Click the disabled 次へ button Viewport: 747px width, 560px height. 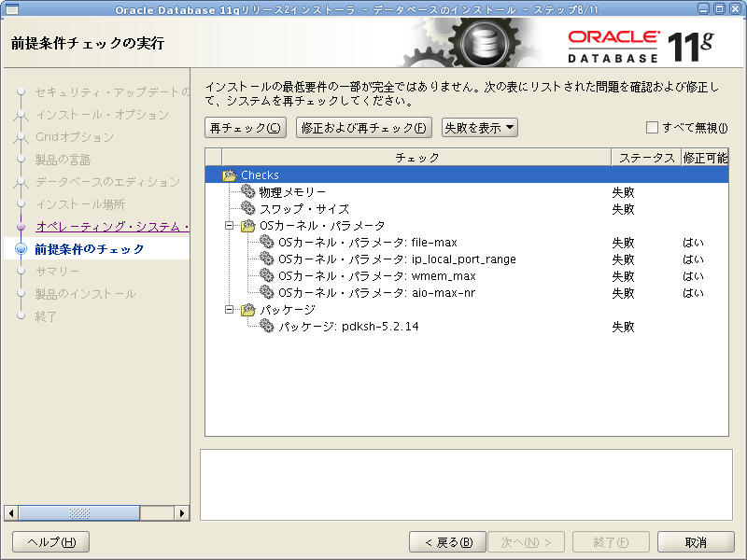(x=526, y=542)
